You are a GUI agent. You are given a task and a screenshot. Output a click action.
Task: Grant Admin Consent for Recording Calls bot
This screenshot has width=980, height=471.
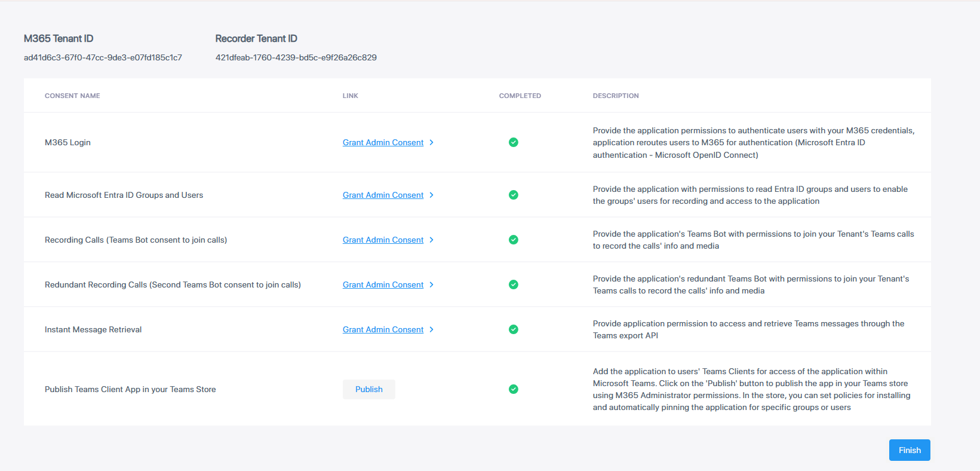click(383, 240)
